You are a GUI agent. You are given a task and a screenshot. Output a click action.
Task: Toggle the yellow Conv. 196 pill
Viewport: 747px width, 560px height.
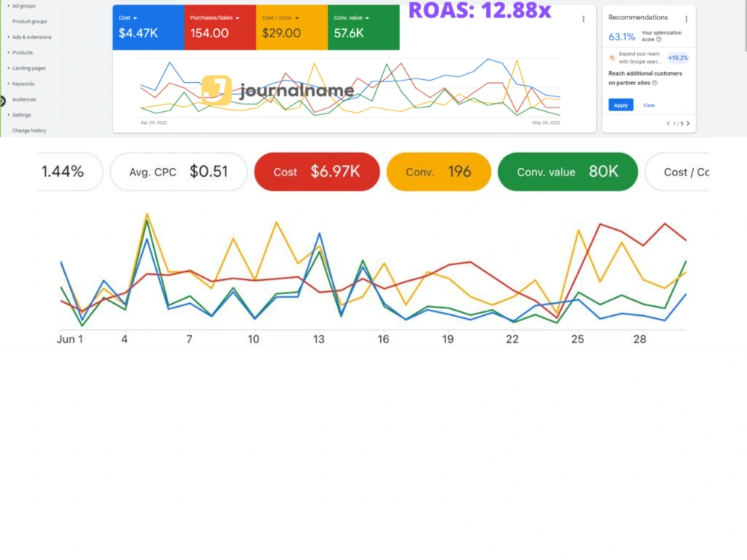click(438, 172)
